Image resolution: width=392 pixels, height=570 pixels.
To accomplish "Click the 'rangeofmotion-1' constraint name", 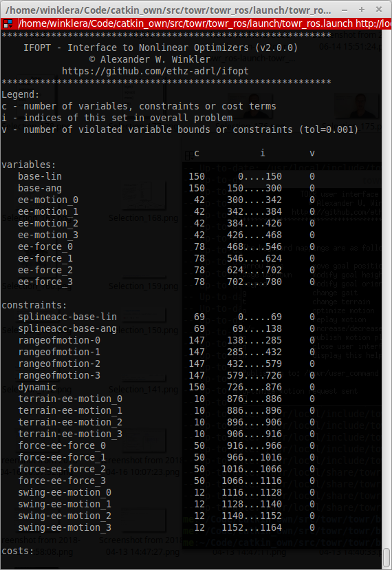I will point(59,352).
